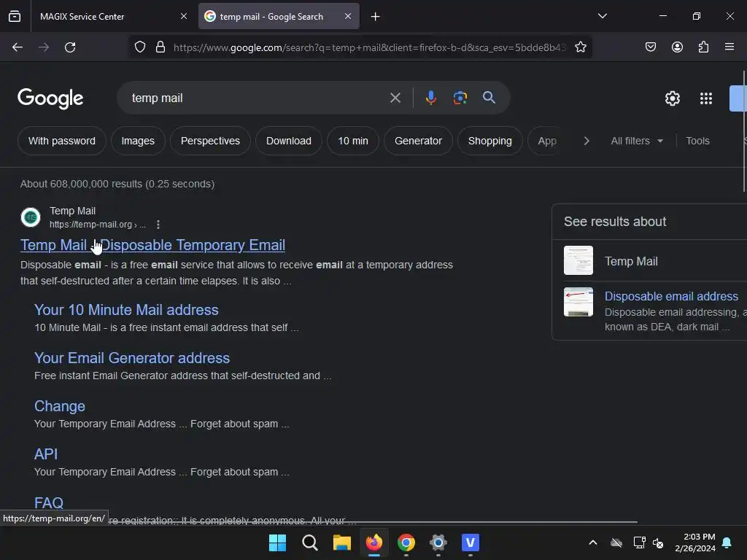Open the Change sitelink
747x560 pixels.
pos(60,406)
